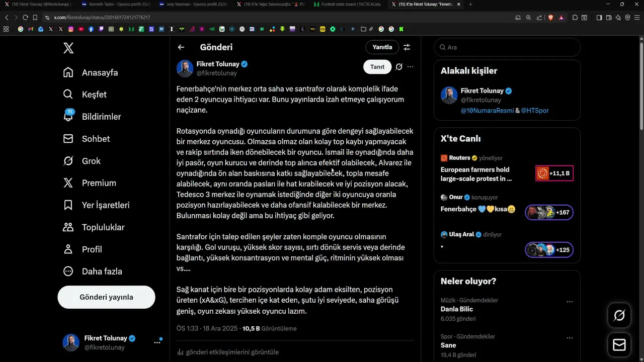Screen dimensions: 644x362
Task: Open Grok in the left sidebar
Action: (x=82, y=161)
